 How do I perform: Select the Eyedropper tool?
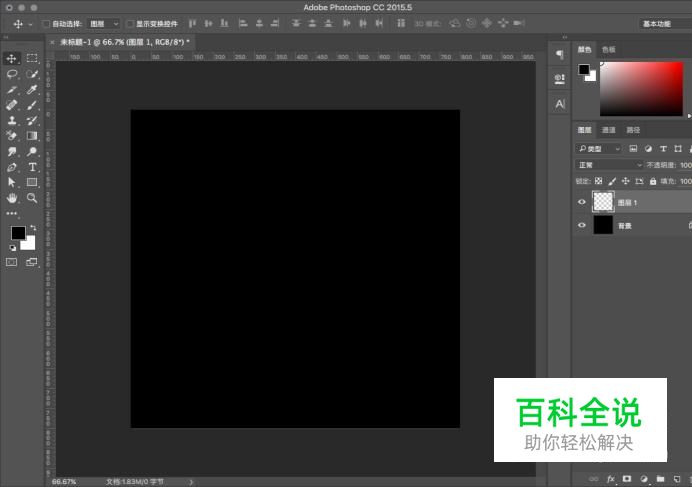[x=32, y=89]
